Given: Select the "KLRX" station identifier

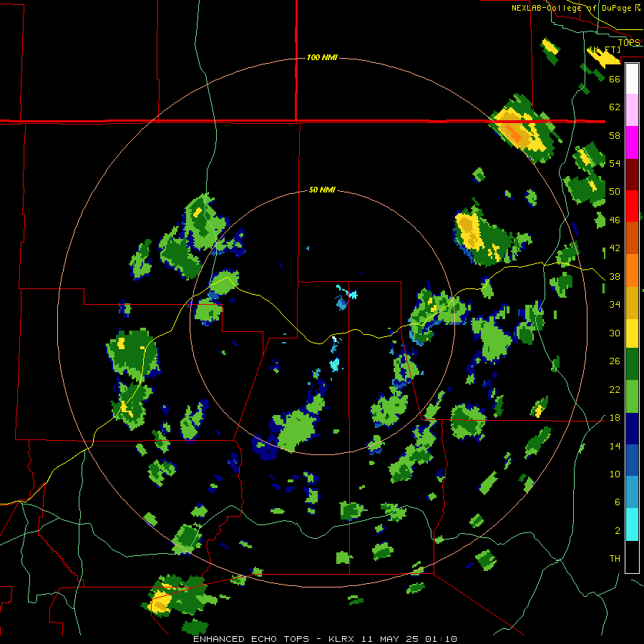Looking at the screenshot, I should (x=343, y=639).
